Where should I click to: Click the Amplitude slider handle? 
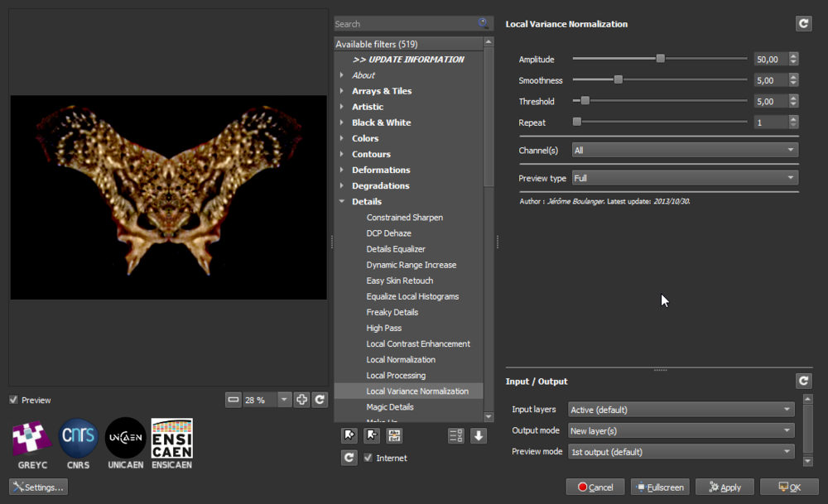click(x=660, y=59)
